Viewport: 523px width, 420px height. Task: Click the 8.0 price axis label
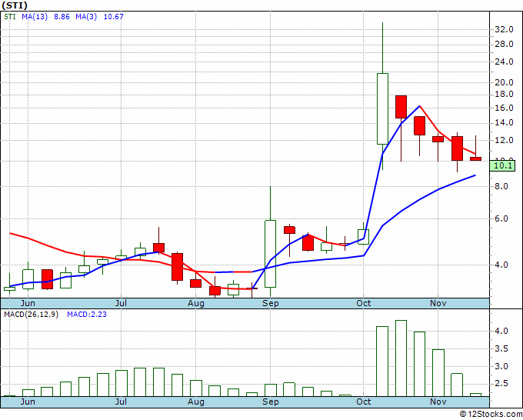pos(501,186)
